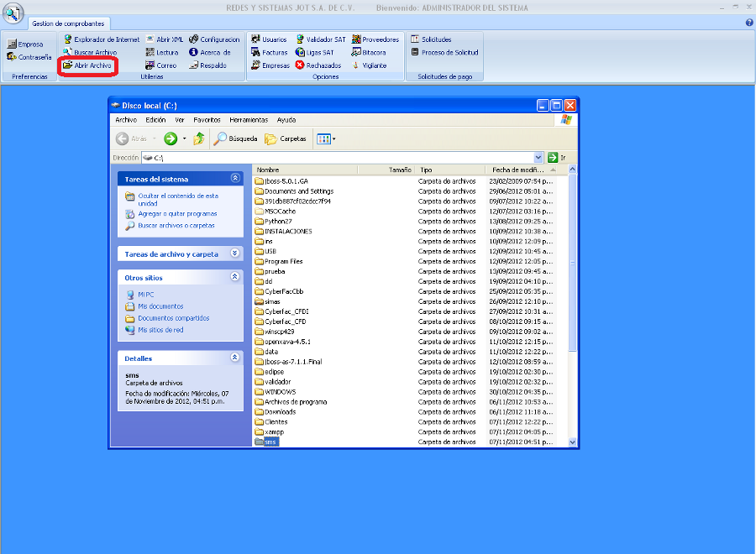
Task: Click the Abrir XML icon
Action: [150, 39]
